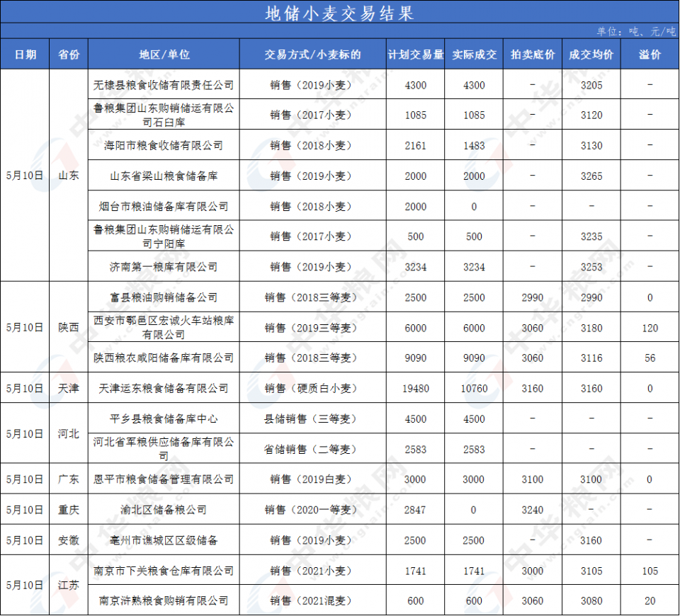Click the 地区/单位 column header

[164, 55]
